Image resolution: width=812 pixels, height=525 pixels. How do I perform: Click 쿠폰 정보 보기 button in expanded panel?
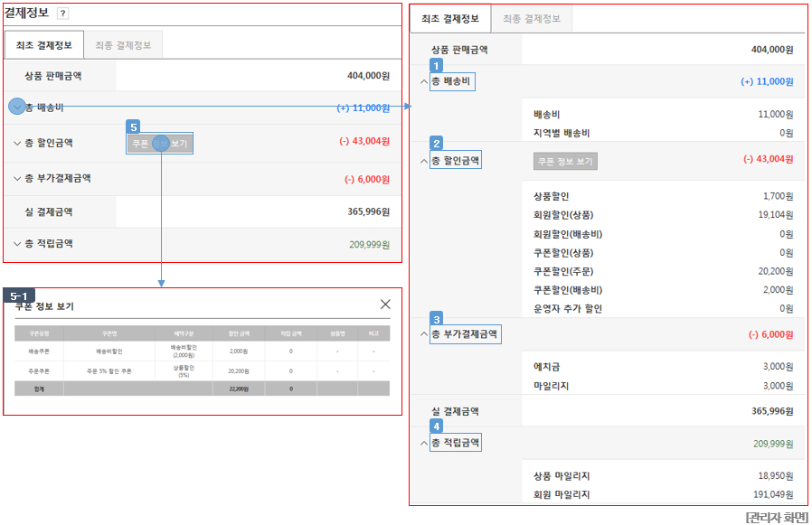point(565,162)
